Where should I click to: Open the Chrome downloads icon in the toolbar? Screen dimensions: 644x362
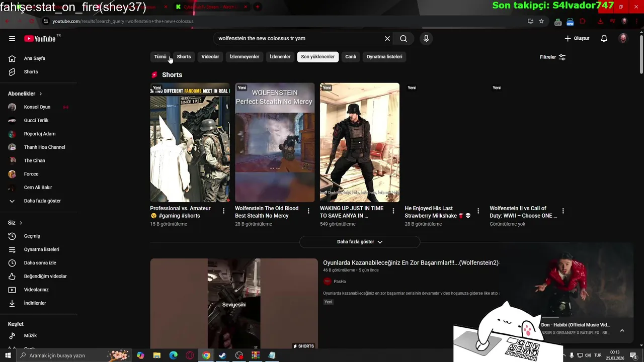600,21
